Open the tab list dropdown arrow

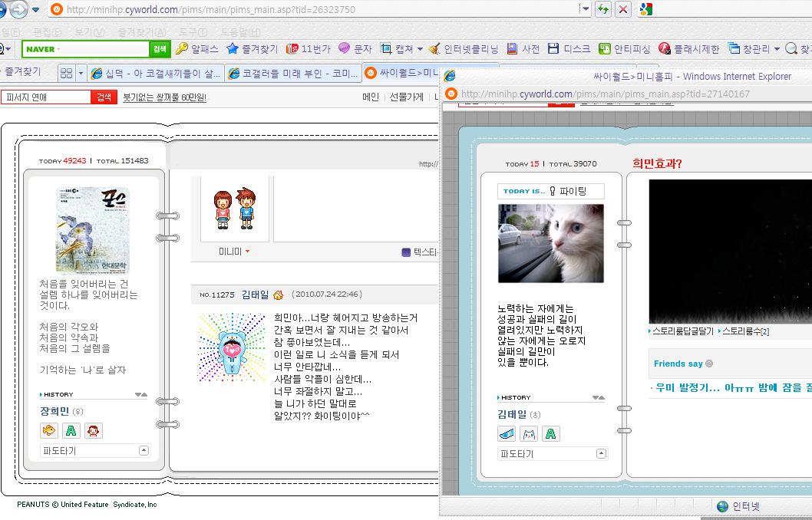pos(81,74)
